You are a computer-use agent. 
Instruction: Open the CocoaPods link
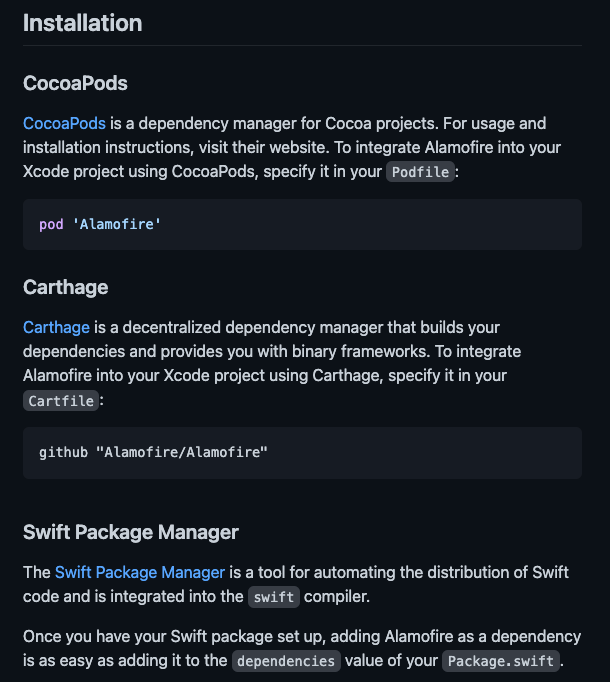[64, 124]
